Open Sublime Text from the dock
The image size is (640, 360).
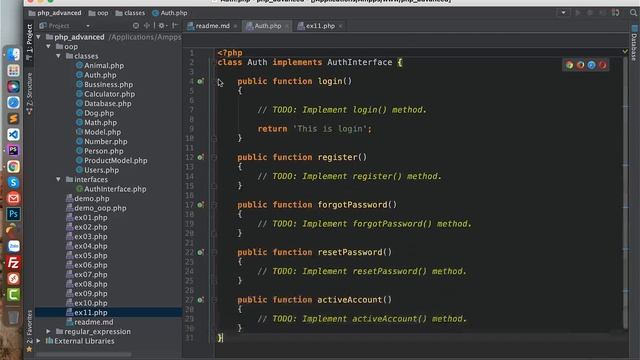13,119
